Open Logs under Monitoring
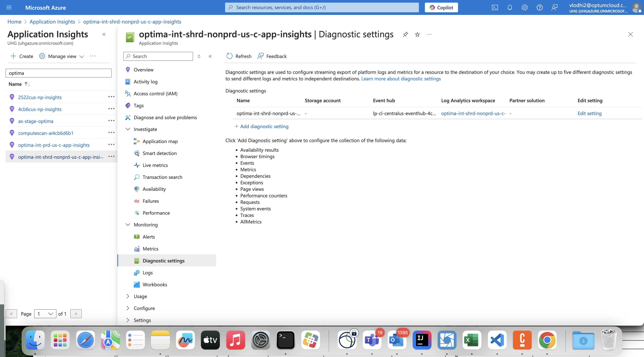The height and width of the screenshot is (357, 644). pos(148,273)
